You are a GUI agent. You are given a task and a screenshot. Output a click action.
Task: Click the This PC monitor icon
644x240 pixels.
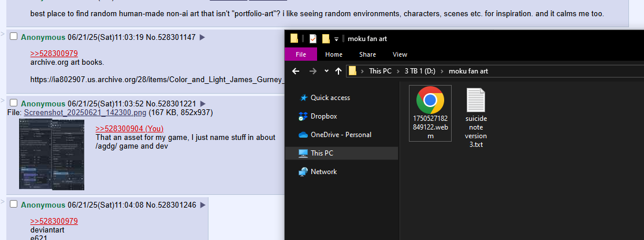coord(303,153)
